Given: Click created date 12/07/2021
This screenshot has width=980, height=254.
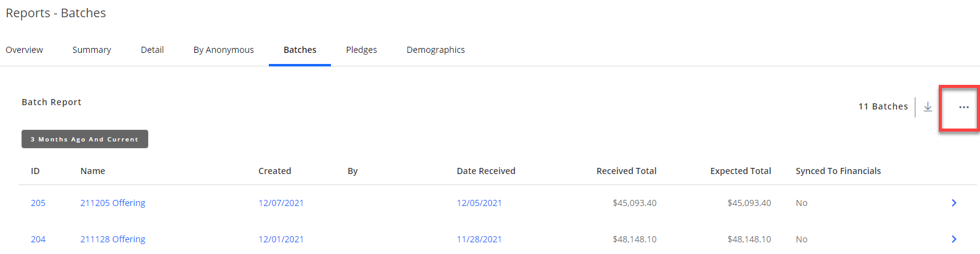Looking at the screenshot, I should [x=281, y=203].
